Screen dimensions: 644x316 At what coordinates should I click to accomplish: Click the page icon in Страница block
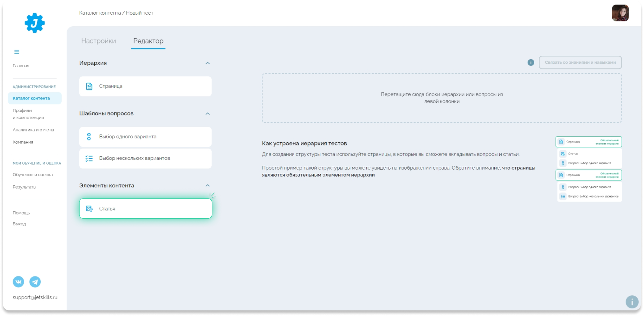(89, 86)
